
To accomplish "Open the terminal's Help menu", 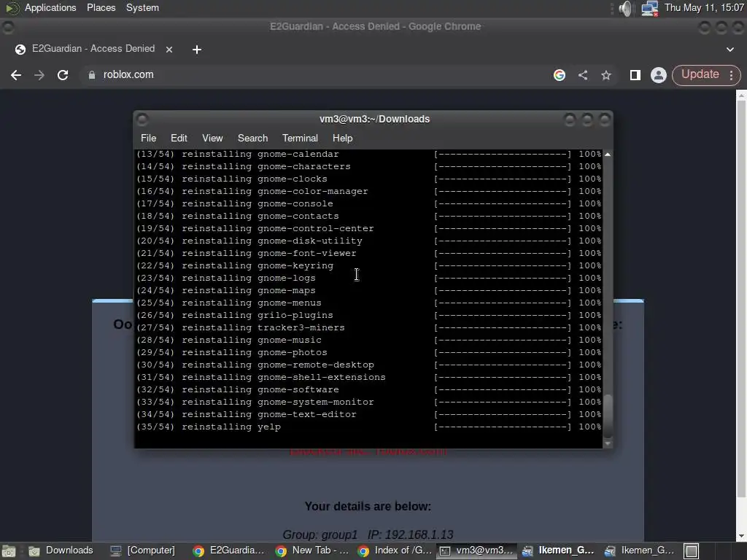I will (x=343, y=138).
